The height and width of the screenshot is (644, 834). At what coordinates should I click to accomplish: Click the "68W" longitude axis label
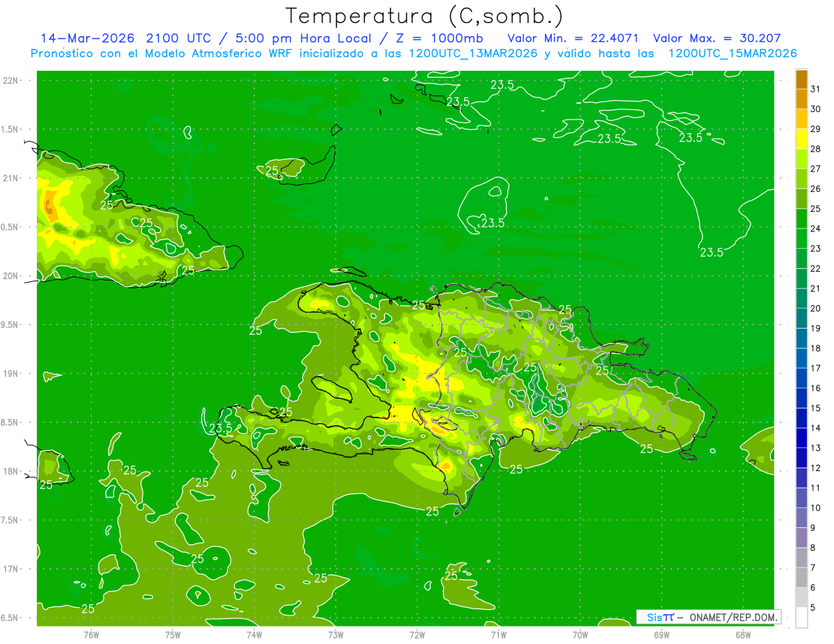743,634
